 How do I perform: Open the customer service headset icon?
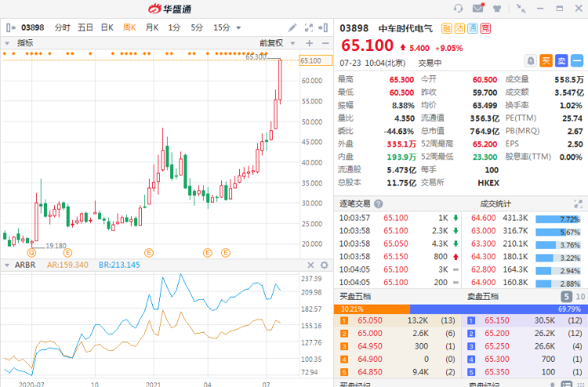(459, 9)
